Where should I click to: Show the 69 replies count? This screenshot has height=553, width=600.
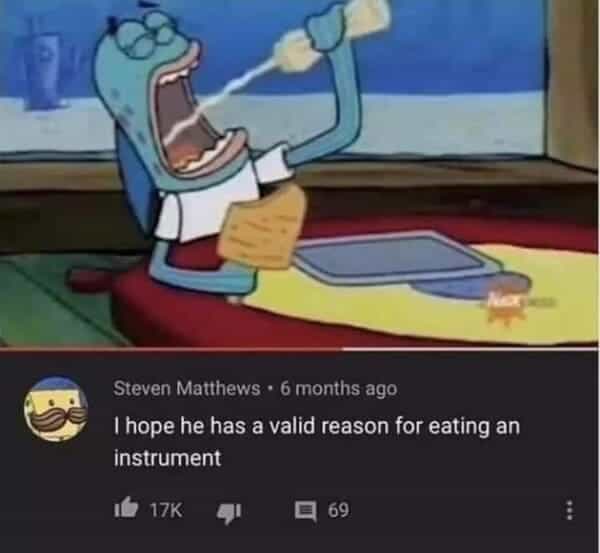click(x=339, y=510)
